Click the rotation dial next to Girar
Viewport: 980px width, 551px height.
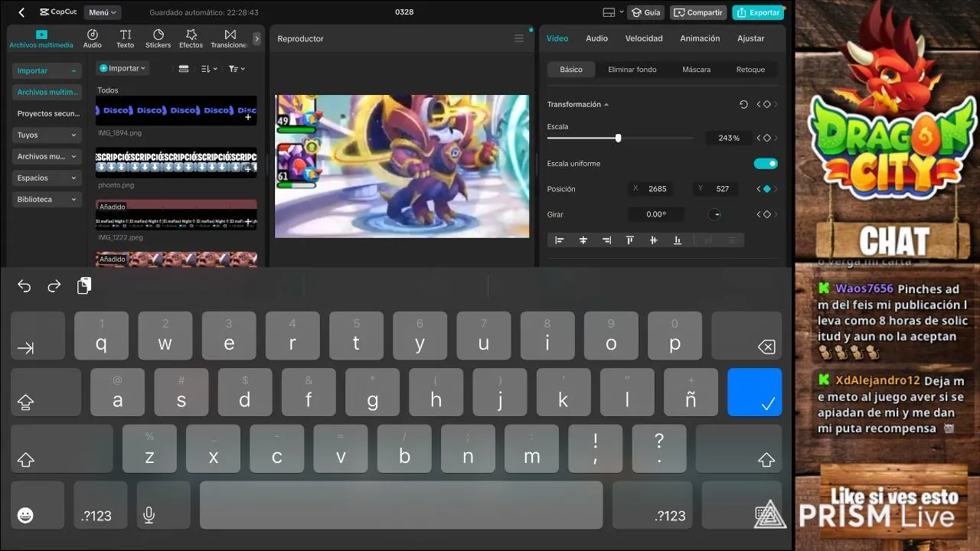pos(714,215)
